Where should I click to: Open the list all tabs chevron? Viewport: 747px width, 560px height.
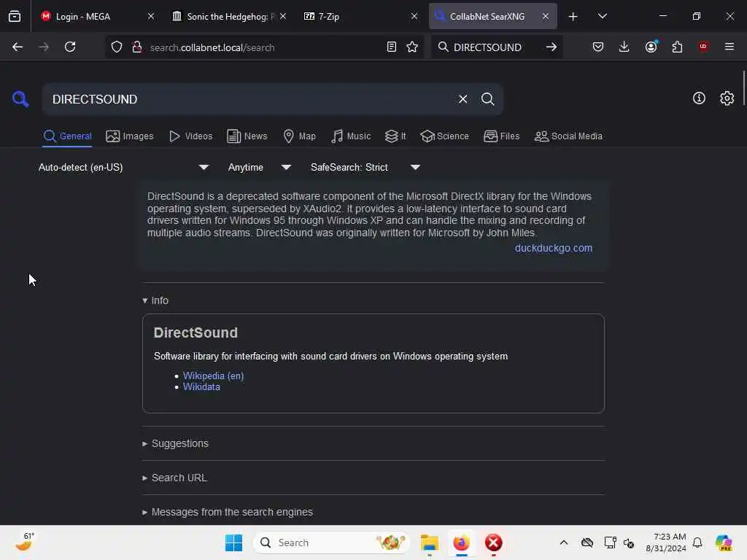tap(603, 16)
